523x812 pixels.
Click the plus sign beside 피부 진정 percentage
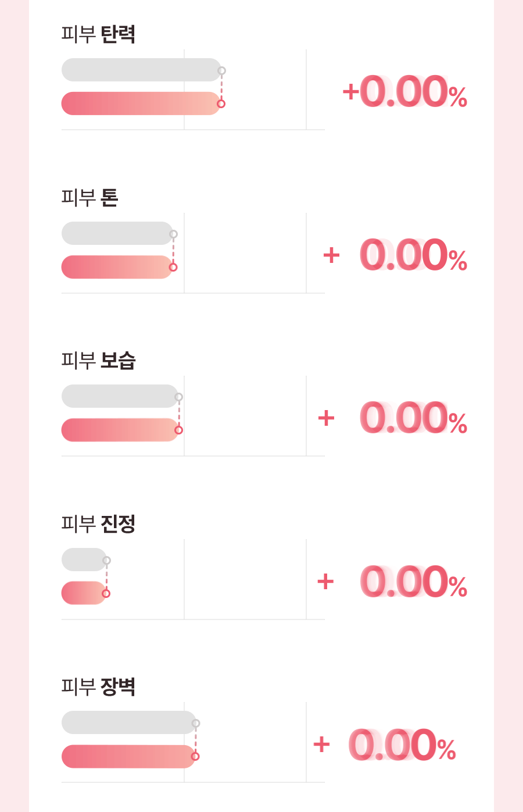pos(325,581)
